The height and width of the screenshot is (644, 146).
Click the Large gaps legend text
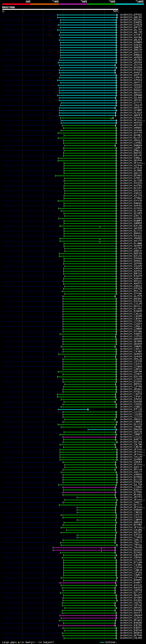click(x=28, y=642)
